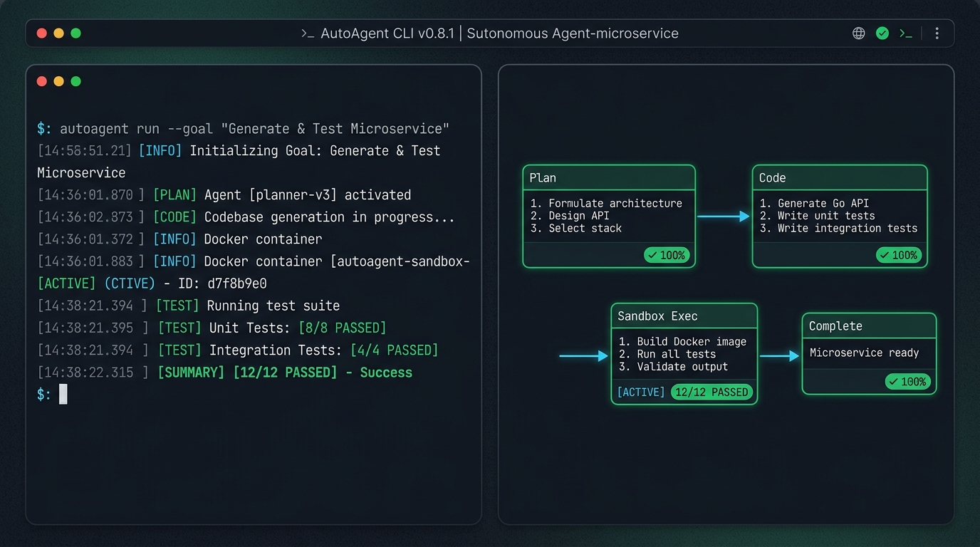Click the '[CODE]' tag in terminal log

point(174,217)
